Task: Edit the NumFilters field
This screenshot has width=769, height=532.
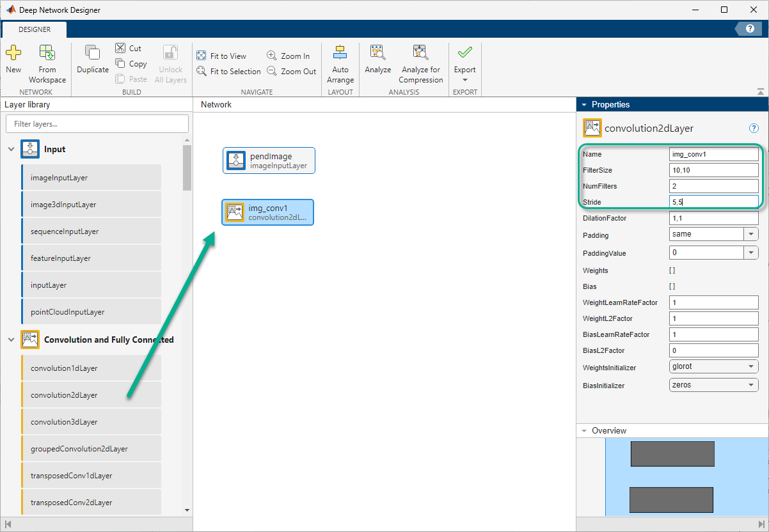Action: click(x=713, y=186)
